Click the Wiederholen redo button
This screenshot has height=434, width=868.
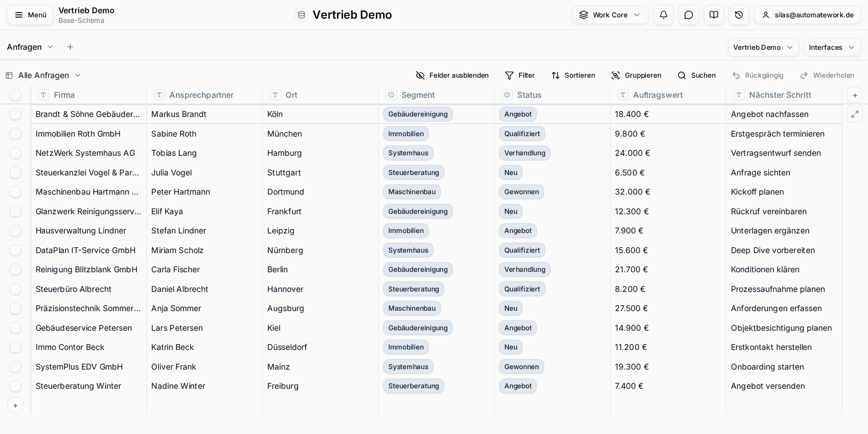click(827, 75)
